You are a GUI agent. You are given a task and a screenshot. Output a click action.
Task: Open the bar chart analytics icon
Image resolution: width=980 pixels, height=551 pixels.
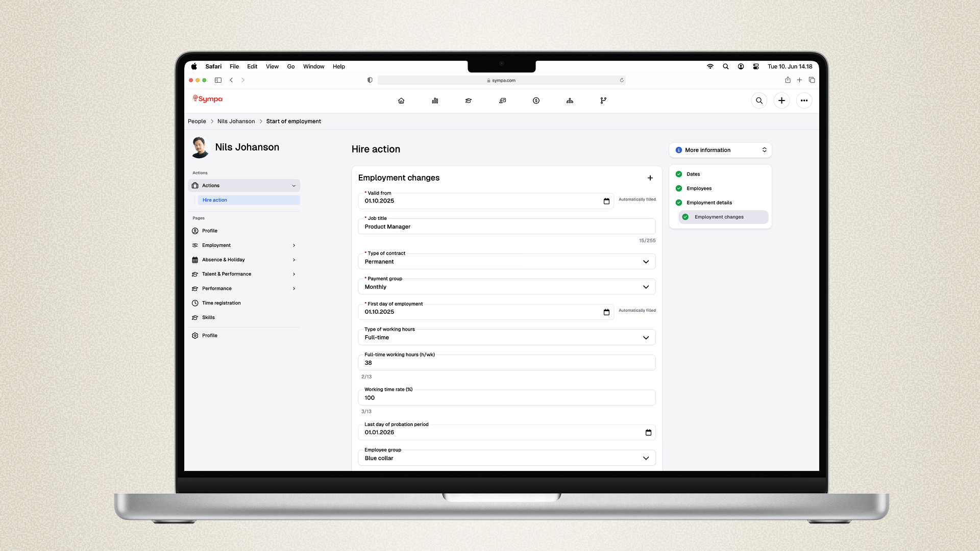tap(435, 101)
